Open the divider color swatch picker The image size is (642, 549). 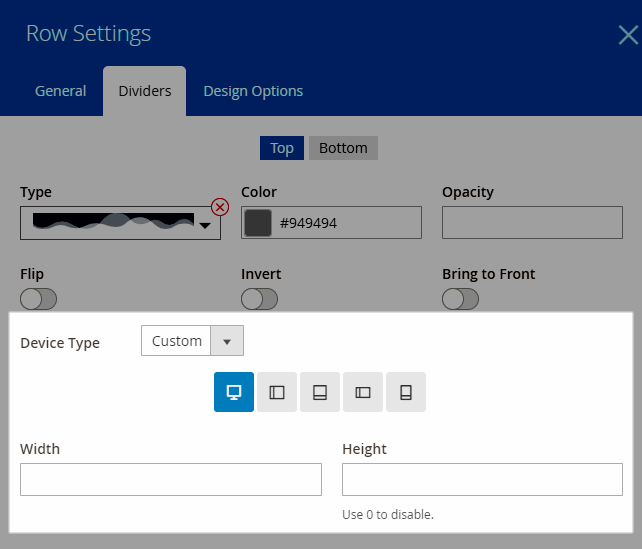258,223
